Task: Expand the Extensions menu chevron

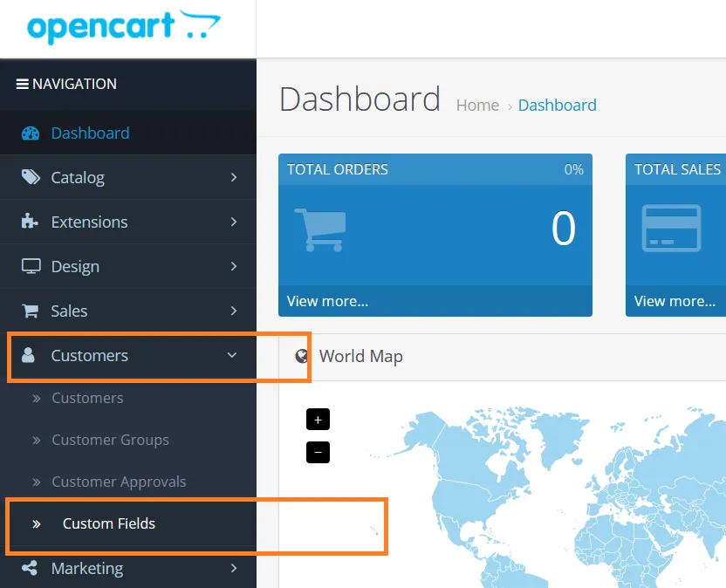Action: (234, 222)
